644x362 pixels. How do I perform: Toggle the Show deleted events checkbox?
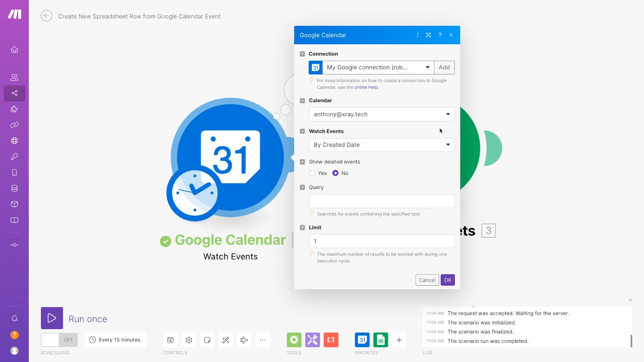tap(303, 162)
